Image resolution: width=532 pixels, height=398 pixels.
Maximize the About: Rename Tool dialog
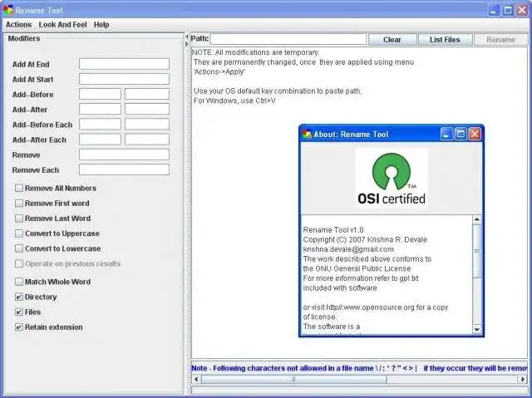click(461, 134)
